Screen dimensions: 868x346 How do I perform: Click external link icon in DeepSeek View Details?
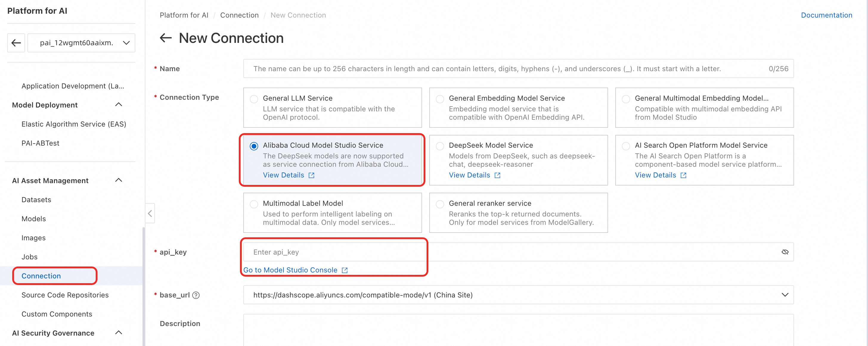point(497,175)
